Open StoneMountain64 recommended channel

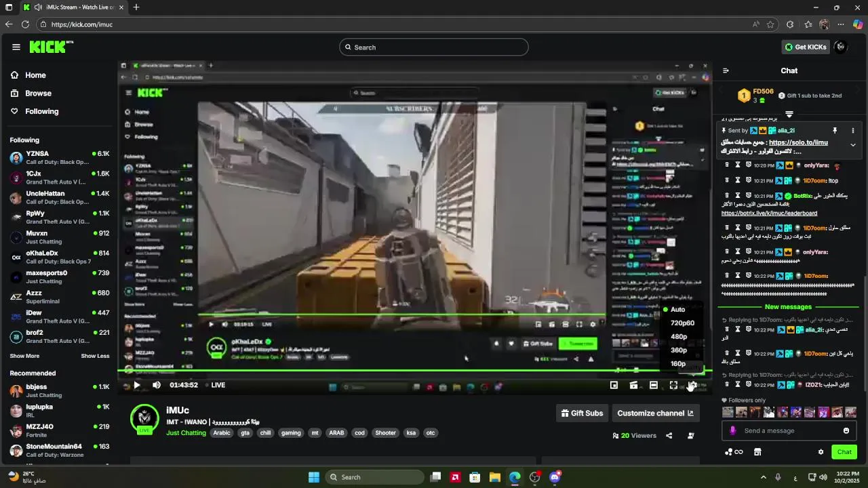pos(59,451)
